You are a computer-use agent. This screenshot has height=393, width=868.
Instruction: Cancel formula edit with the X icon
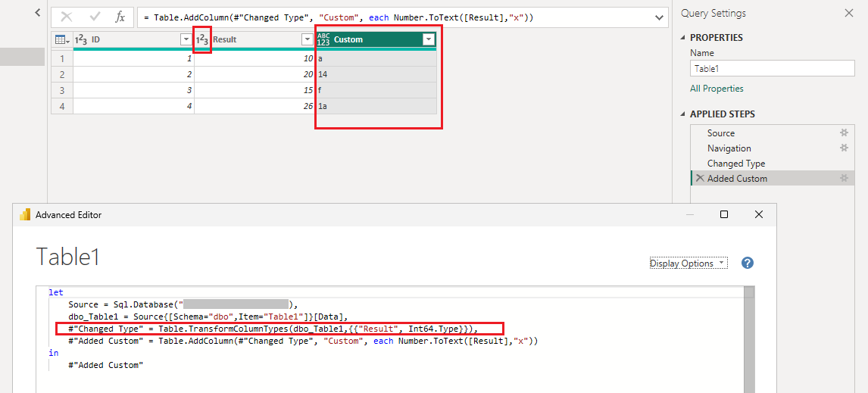point(67,17)
